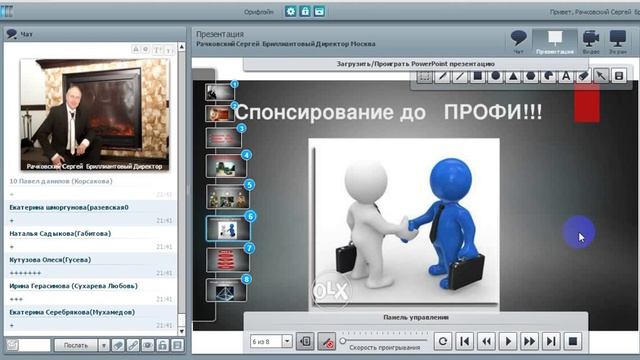This screenshot has height=360, width=640.
Task: Select the square shape tool
Action: pyautogui.click(x=478, y=76)
